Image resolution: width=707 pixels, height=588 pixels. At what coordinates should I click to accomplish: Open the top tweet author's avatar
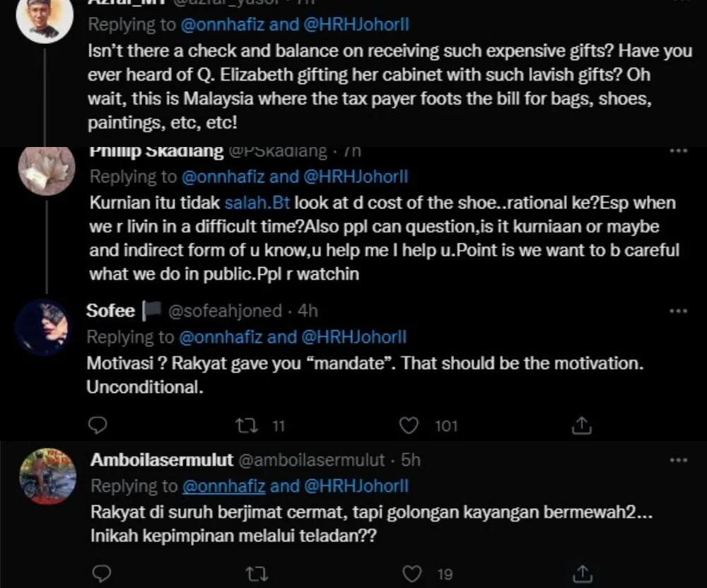click(45, 19)
